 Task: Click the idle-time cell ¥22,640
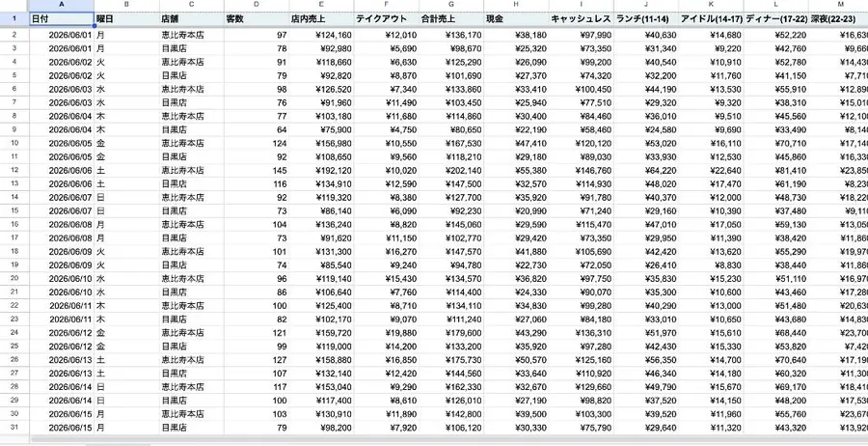tap(711, 170)
